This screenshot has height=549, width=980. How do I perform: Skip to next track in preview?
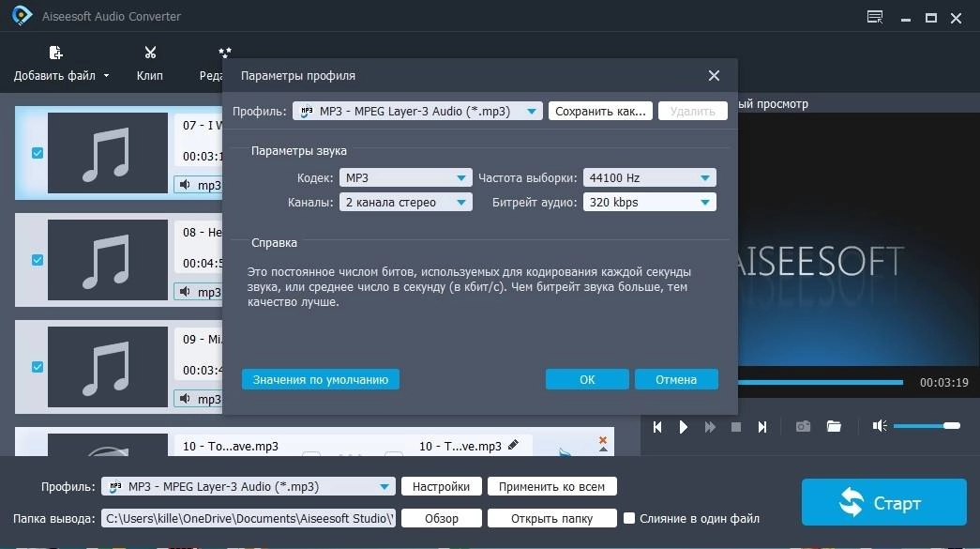(x=762, y=427)
